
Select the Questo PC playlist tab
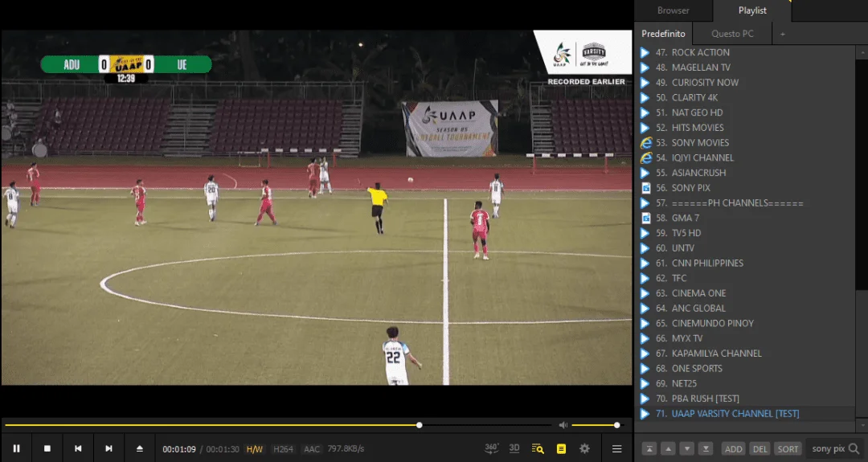[732, 34]
